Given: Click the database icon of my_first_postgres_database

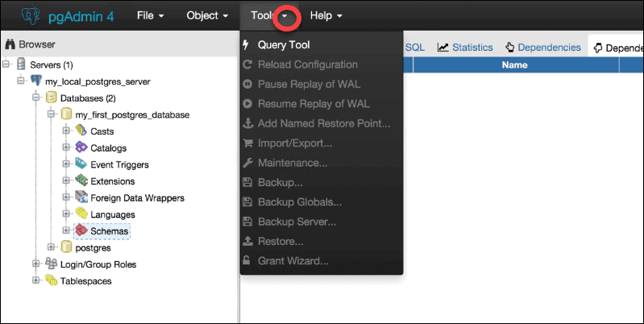Looking at the screenshot, I should [x=66, y=114].
